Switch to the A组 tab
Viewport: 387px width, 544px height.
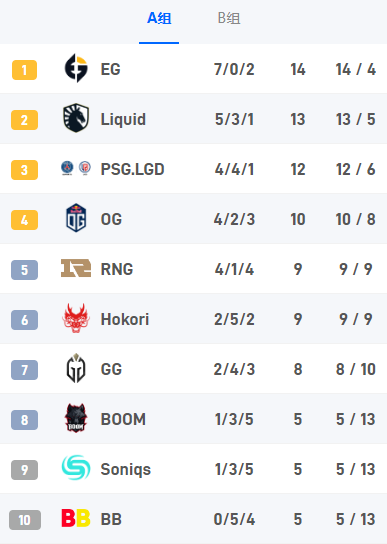(159, 18)
